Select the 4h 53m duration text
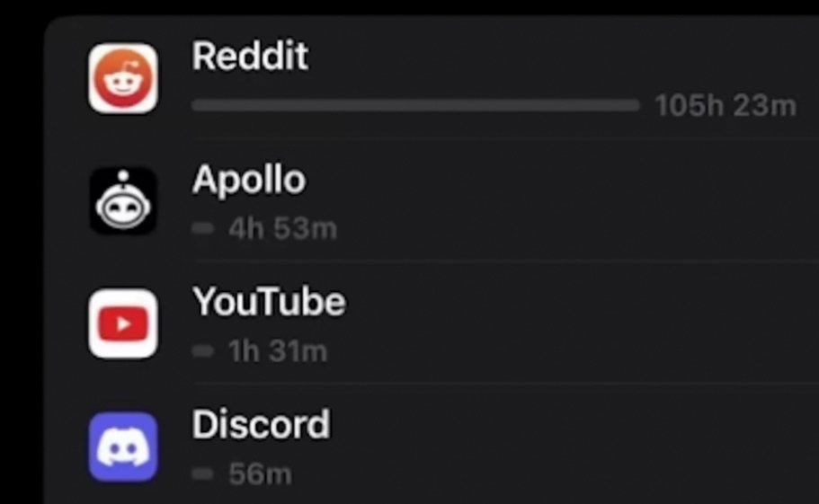Screen dimensions: 819x504 [282, 228]
